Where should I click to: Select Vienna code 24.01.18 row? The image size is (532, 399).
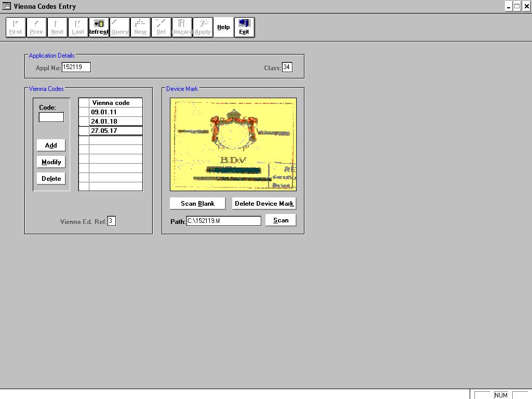[x=115, y=122]
